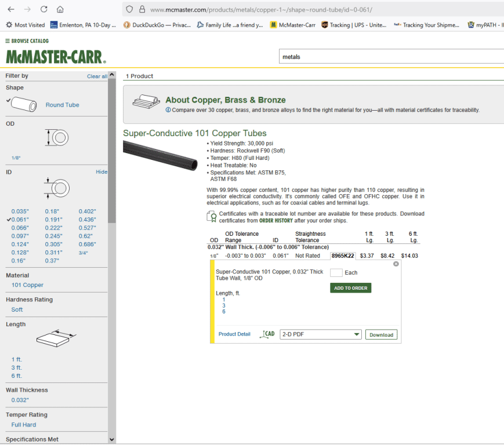Screen dimensions: 504x445
Task: Click the Add to Order button
Action: tap(350, 288)
